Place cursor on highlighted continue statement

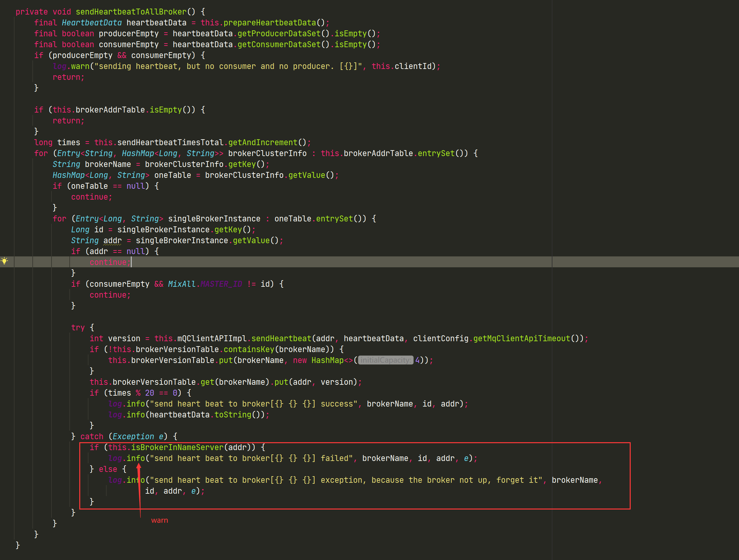click(x=110, y=262)
